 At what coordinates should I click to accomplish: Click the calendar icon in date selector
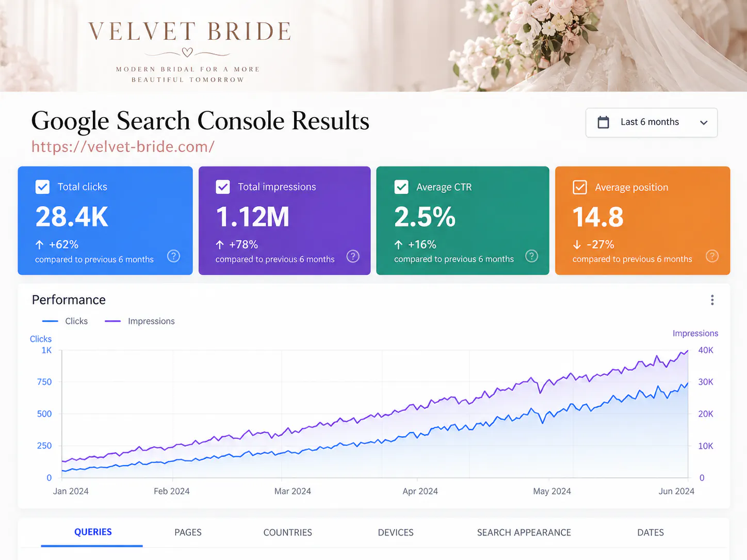(x=603, y=122)
